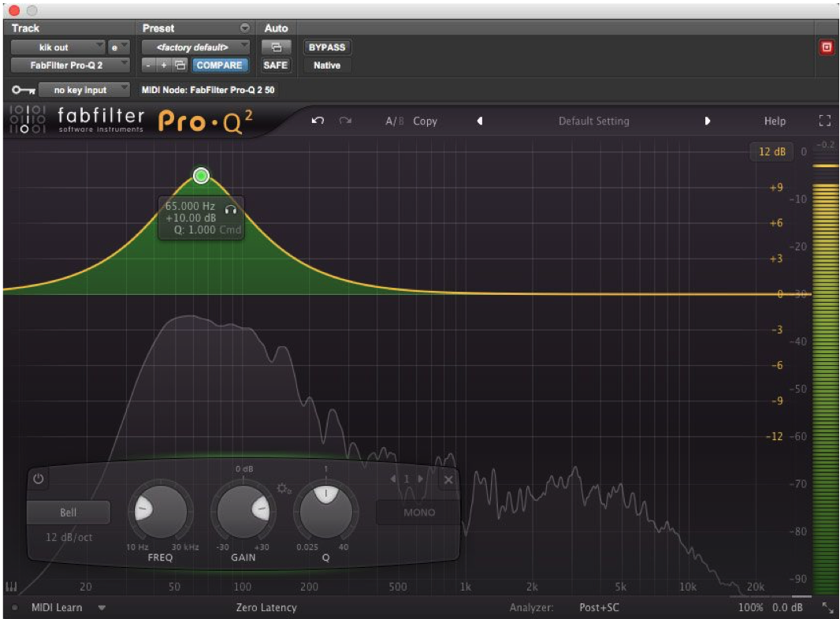Click the key input key icon
The width and height of the screenshot is (840, 619).
click(24, 90)
